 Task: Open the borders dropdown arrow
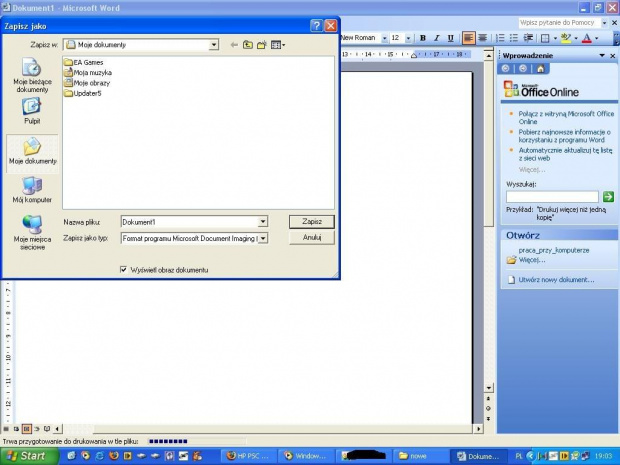click(555, 38)
